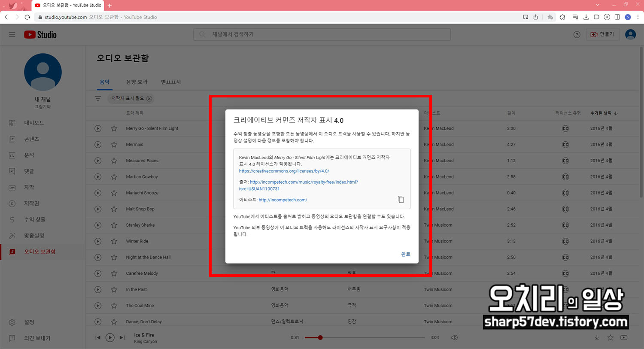Viewport: 644px width, 349px height.
Task: Star the Mermaid track
Action: point(114,145)
